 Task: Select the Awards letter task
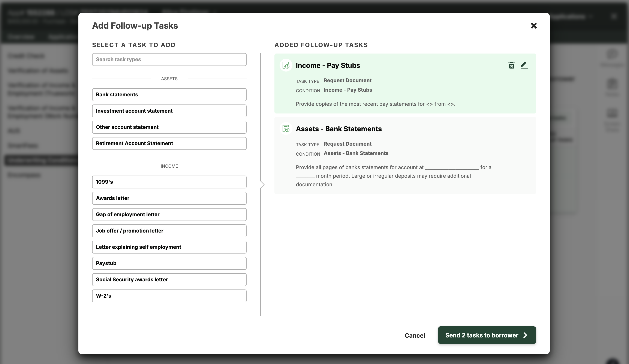pyautogui.click(x=169, y=198)
